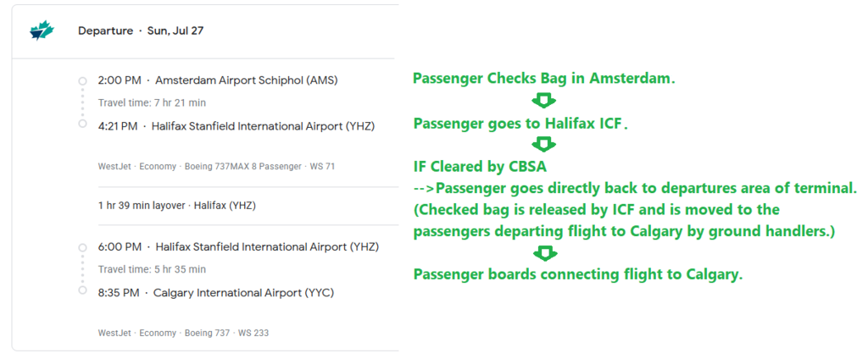Click the 4:21 PM Halifax Stanfield arrival line
The image size is (868, 359).
pyautogui.click(x=236, y=126)
